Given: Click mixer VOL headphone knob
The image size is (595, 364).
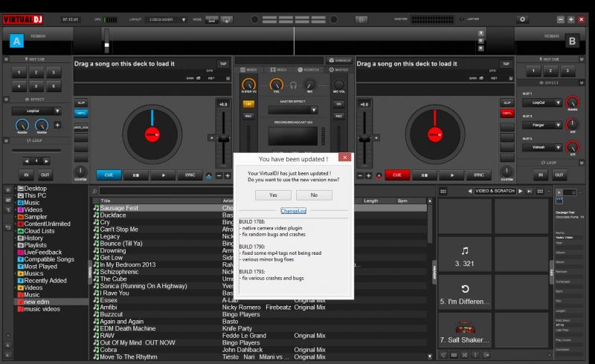Looking at the screenshot, I should point(277,84).
